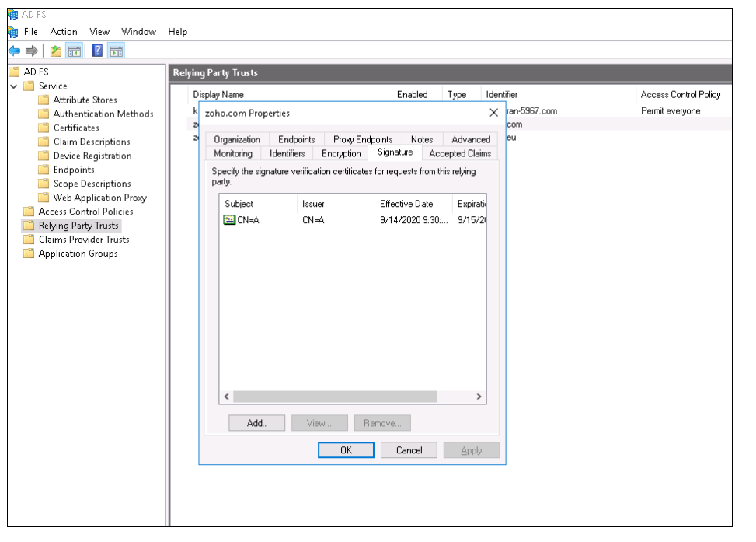Image resolution: width=756 pixels, height=542 pixels.
Task: Click the blue Help question mark icon
Action: point(97,51)
